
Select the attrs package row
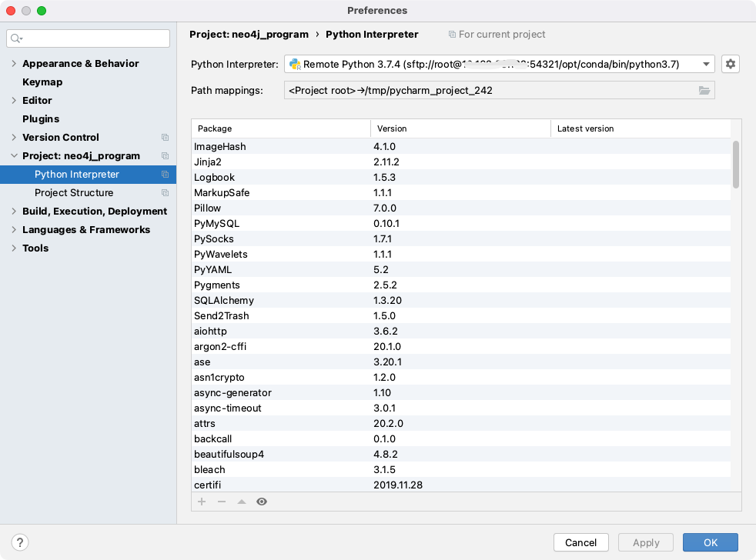click(461, 424)
